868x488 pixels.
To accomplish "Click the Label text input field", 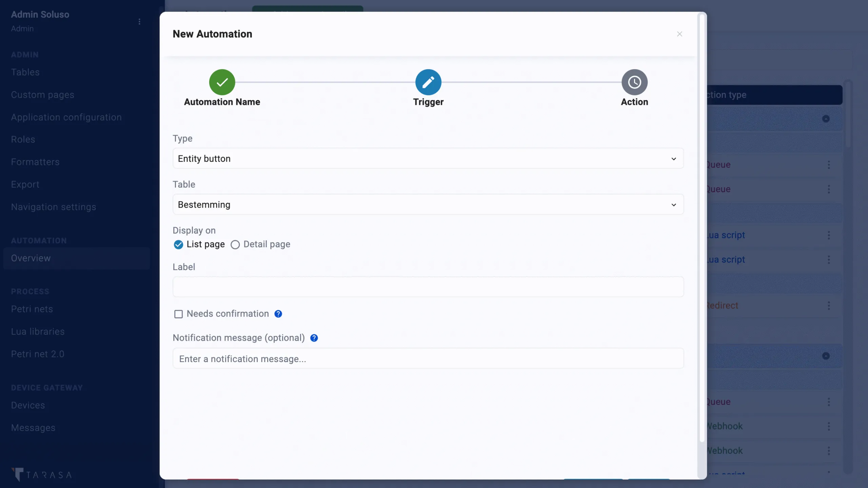I will 428,287.
